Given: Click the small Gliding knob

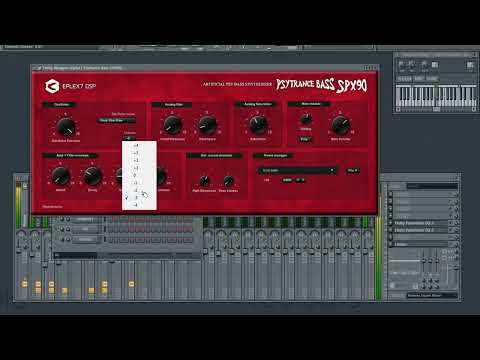Looking at the screenshot, I should pos(306,119).
